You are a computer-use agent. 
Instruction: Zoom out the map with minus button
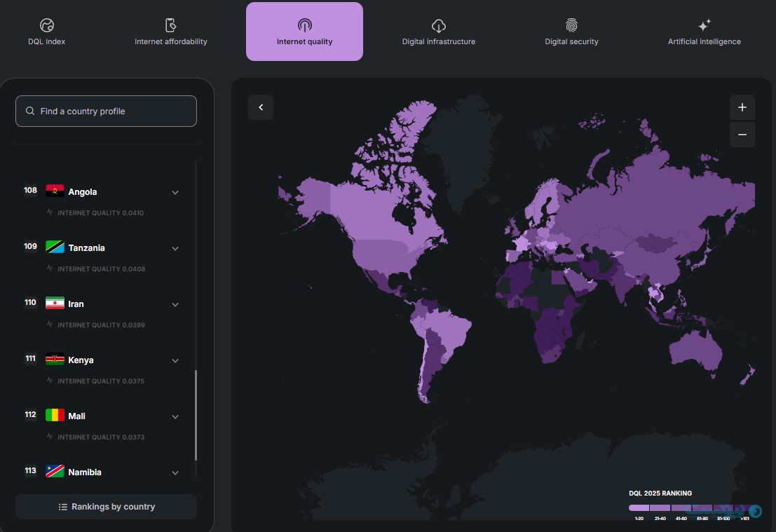pyautogui.click(x=742, y=135)
